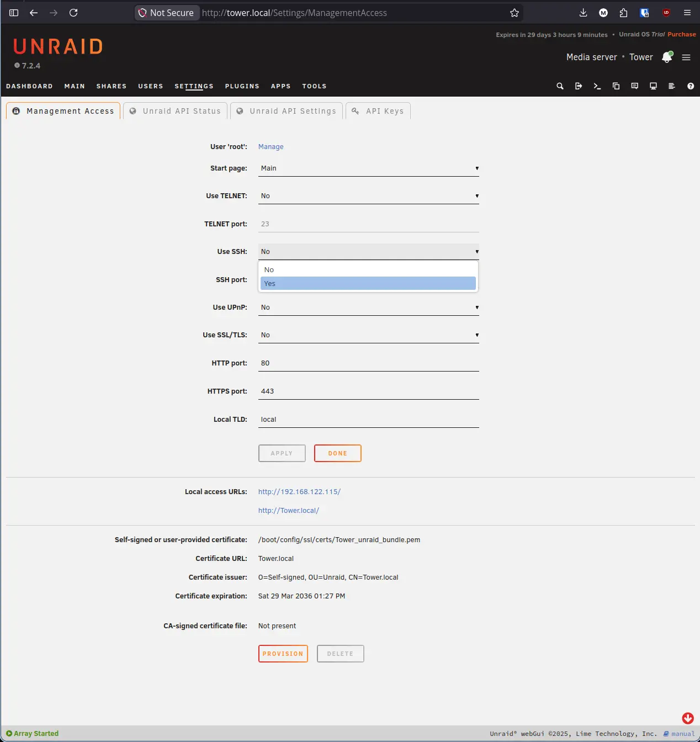Bookmark page with the star icon
This screenshot has height=742, width=700.
pyautogui.click(x=515, y=13)
